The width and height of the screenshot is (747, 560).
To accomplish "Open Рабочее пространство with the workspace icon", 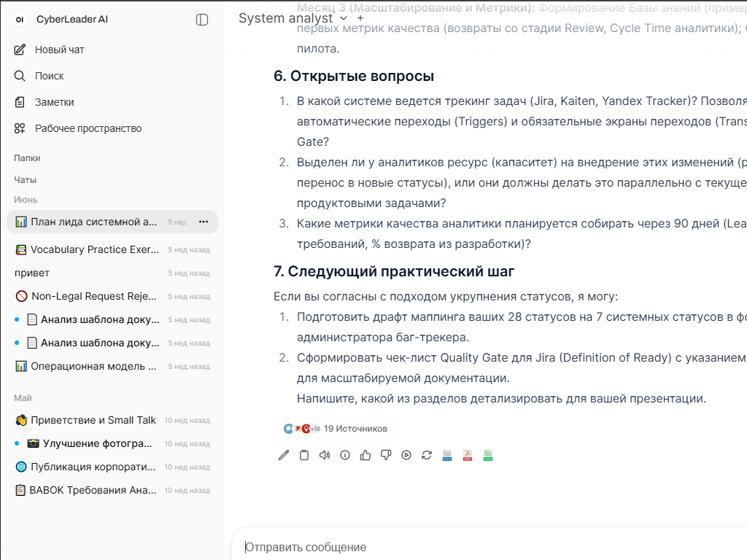I will pyautogui.click(x=20, y=128).
